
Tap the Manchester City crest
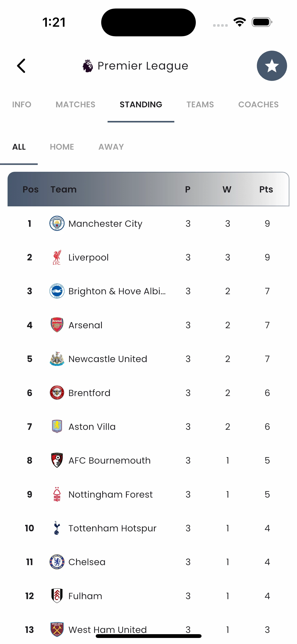pos(57,223)
